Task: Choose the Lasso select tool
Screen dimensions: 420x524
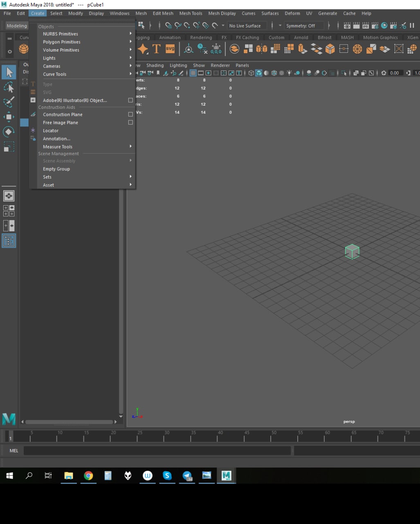Action: tap(9, 87)
